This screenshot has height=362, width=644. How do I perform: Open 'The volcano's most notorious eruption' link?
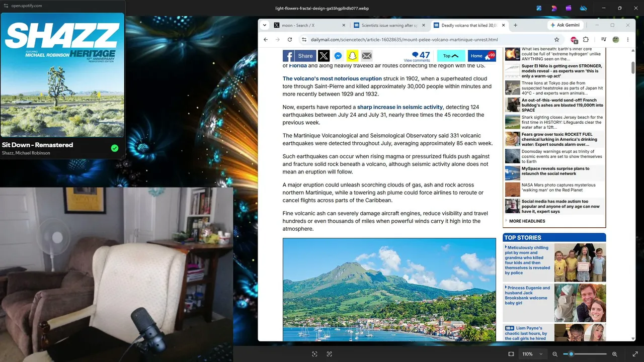pos(332,79)
